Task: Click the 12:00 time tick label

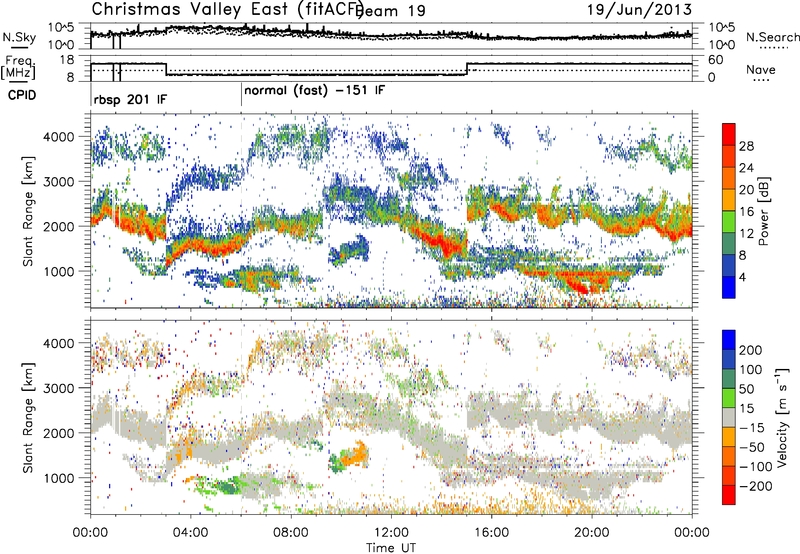Action: (391, 533)
